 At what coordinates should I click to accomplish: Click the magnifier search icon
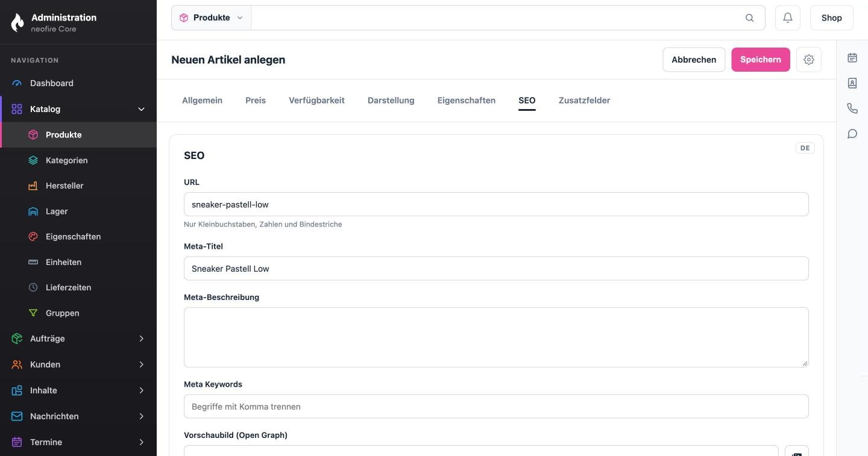coord(749,18)
